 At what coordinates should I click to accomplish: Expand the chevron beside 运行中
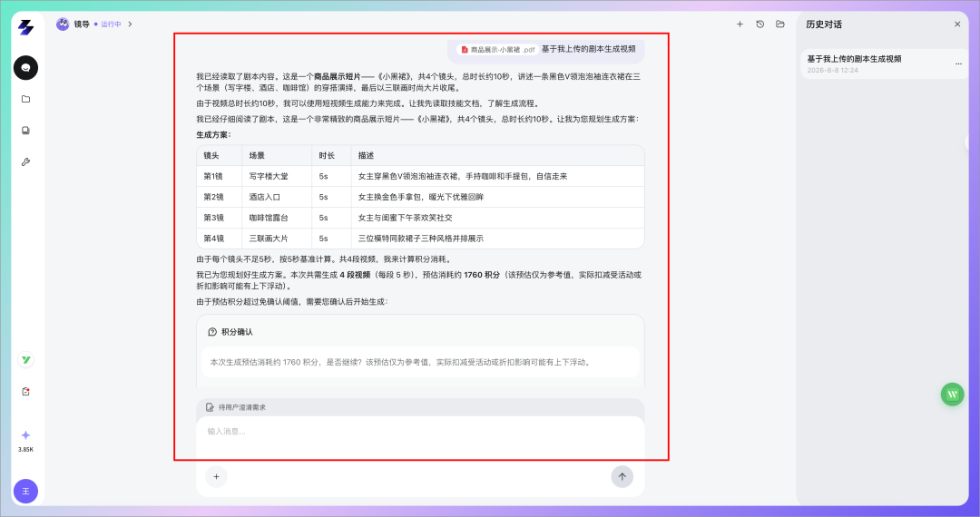click(x=130, y=24)
